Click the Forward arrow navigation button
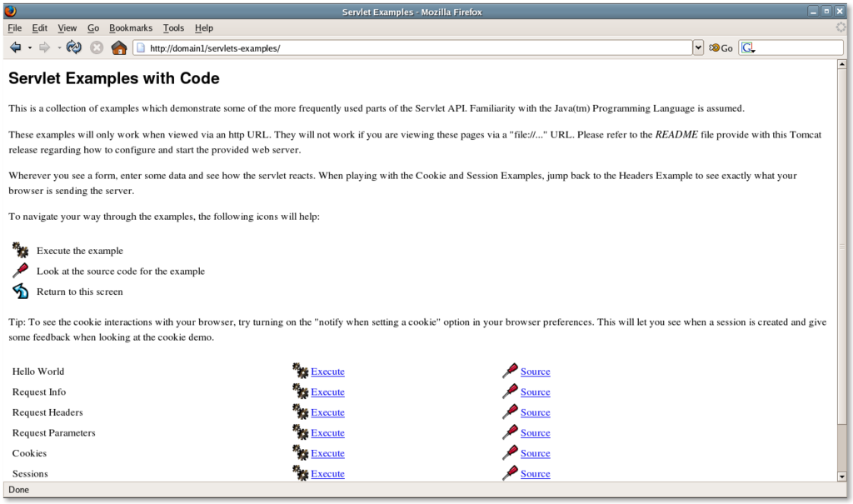Viewport: 853px width, 504px height. tap(45, 47)
